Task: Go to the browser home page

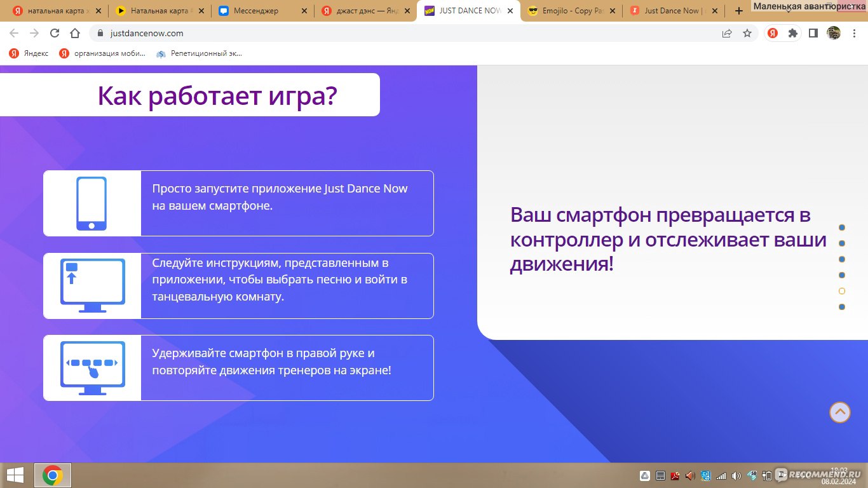Action: click(x=75, y=33)
